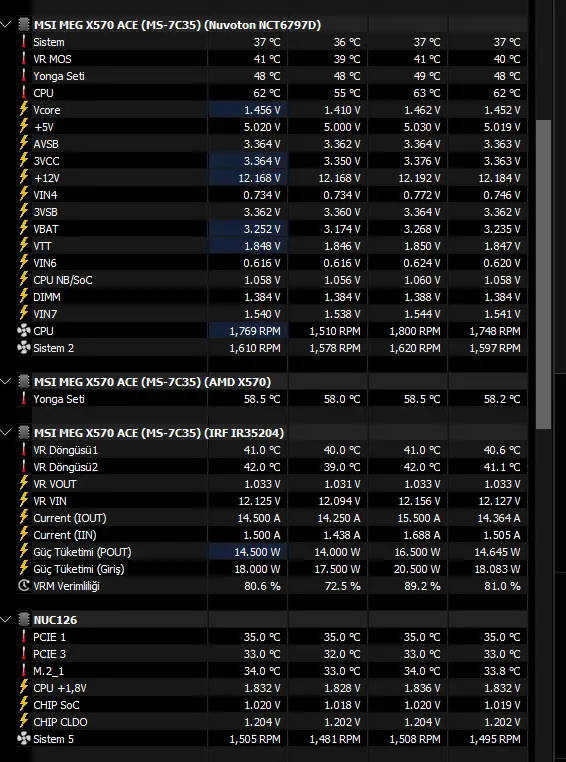Screen dimensions: 566x762
Task: Click the Güç Tüketimi (Giriş) maximum 20.500 W
Action: (x=417, y=569)
